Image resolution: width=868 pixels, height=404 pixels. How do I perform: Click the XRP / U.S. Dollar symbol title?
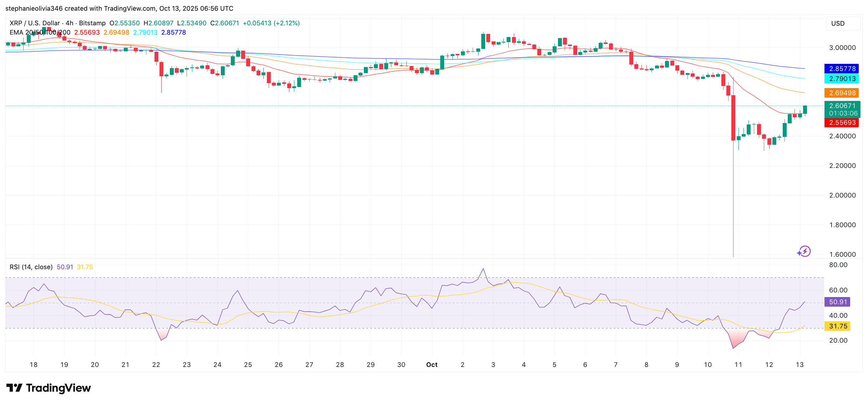35,23
